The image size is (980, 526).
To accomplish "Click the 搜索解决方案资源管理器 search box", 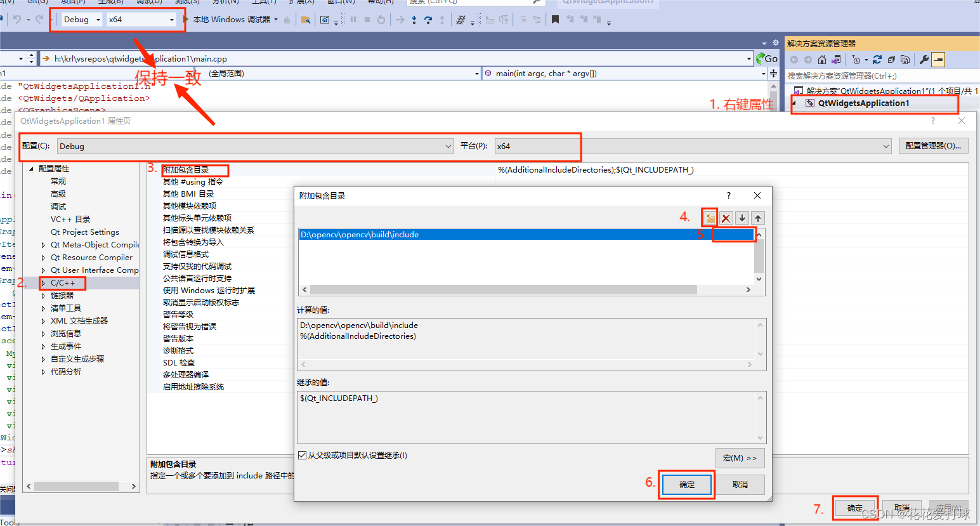I will coord(882,76).
